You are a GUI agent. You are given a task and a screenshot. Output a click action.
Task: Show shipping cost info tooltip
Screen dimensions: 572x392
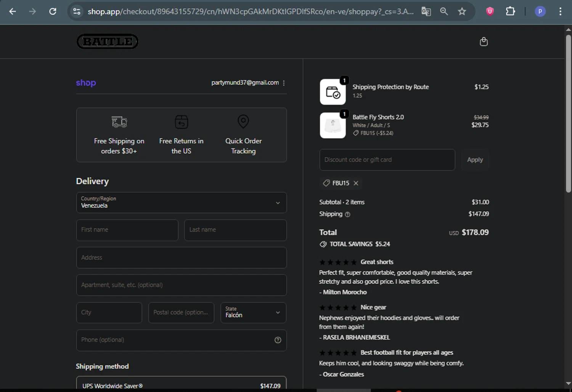[x=347, y=214]
